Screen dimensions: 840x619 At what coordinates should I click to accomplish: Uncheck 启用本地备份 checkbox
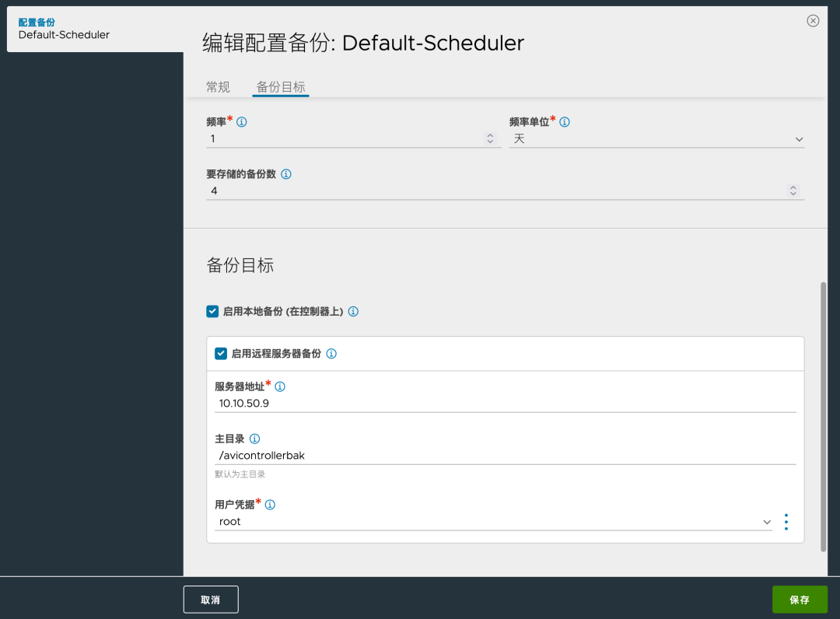[x=212, y=312]
